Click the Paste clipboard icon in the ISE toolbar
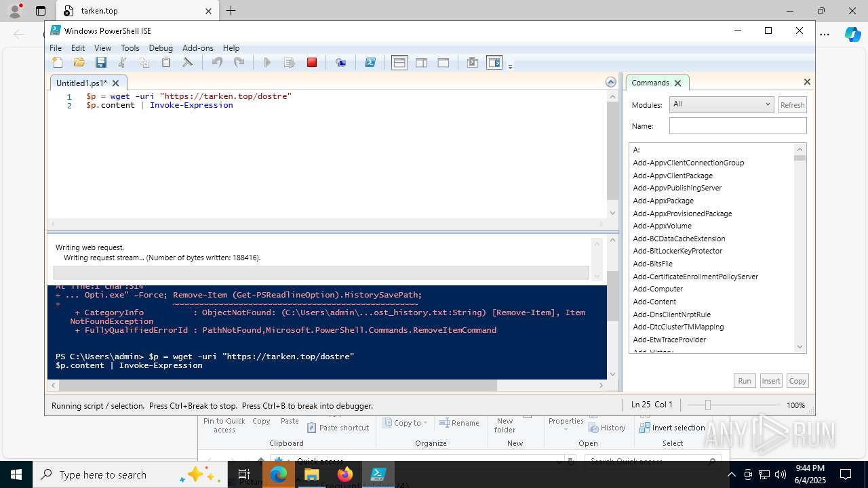Viewport: 868px width, 488px height. pyautogui.click(x=165, y=62)
